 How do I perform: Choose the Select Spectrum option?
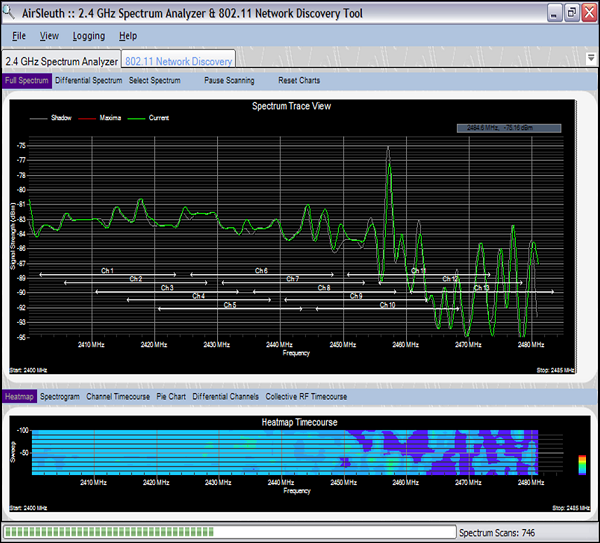[x=155, y=80]
